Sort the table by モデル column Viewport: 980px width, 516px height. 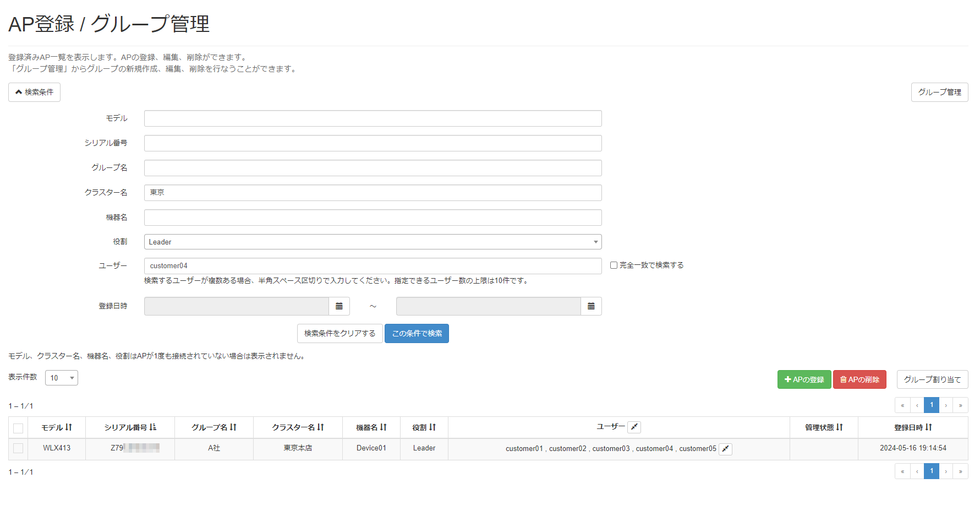click(68, 427)
